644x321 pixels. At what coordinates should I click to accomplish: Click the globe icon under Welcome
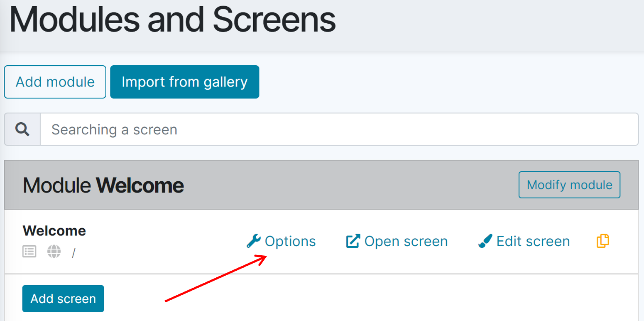pos(54,251)
